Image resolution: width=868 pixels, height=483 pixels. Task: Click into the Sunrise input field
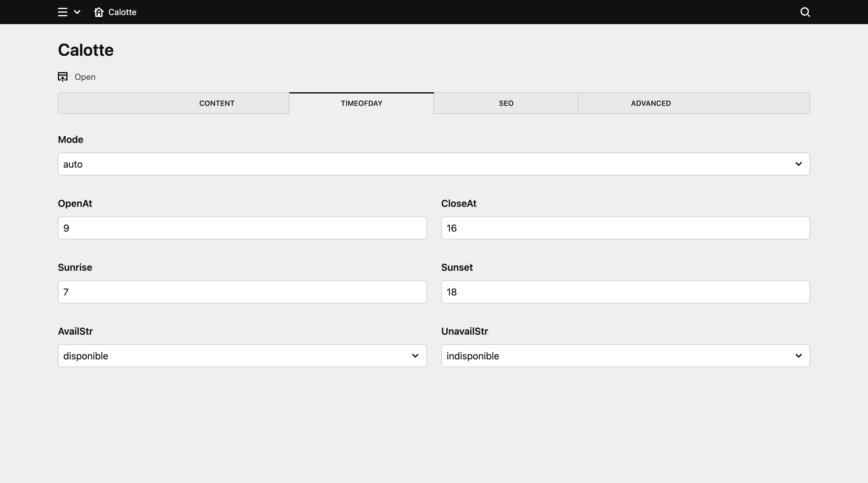click(x=242, y=292)
